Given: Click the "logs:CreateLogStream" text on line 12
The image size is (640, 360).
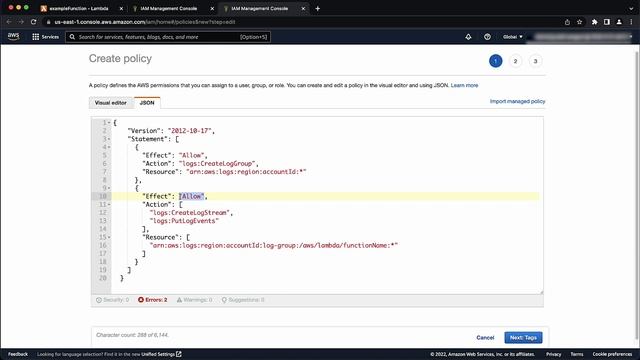Looking at the screenshot, I should pyautogui.click(x=190, y=212).
